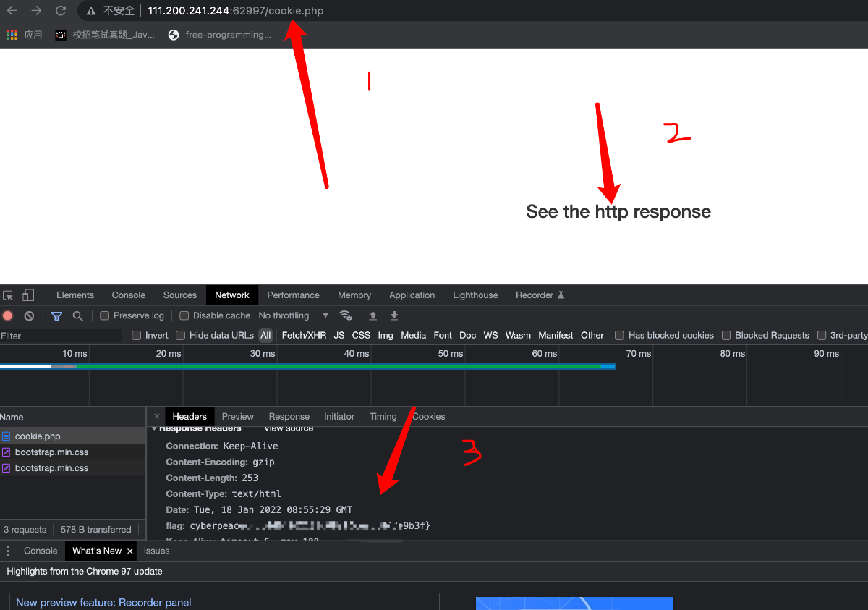Check the 3rd-party requests checkbox

click(822, 335)
